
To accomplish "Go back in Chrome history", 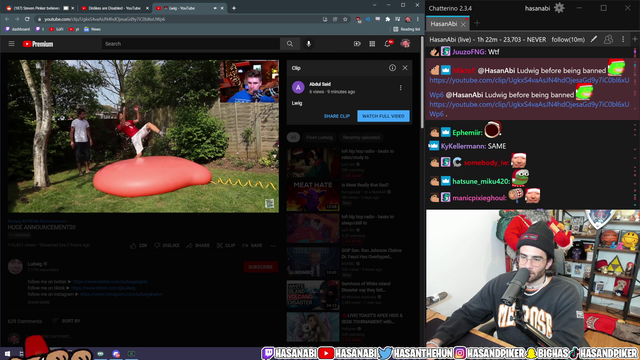I will pos(7,19).
